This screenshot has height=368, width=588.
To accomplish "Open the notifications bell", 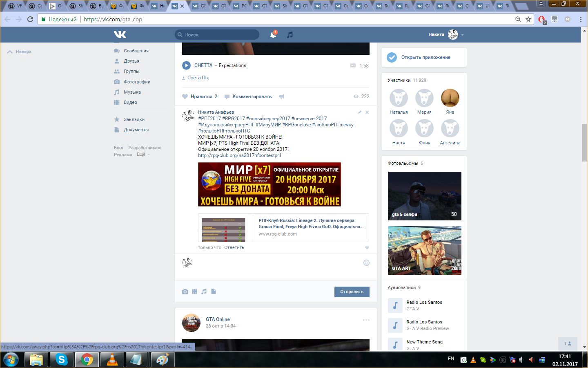I will [273, 35].
